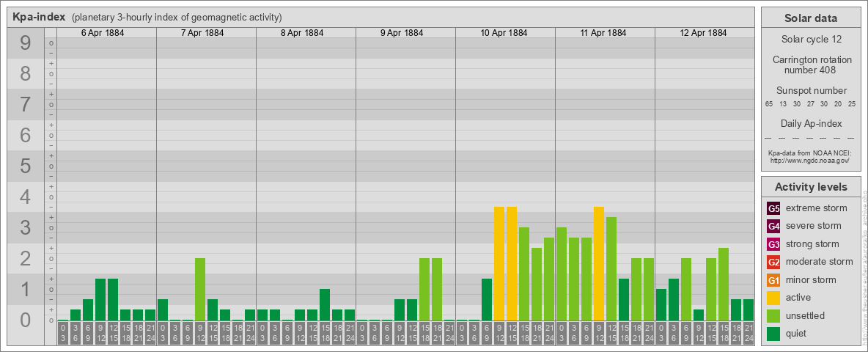The height and width of the screenshot is (352, 868).
Task: Click the 6-9 dark green bar on 10 Apr
Action: point(487,299)
